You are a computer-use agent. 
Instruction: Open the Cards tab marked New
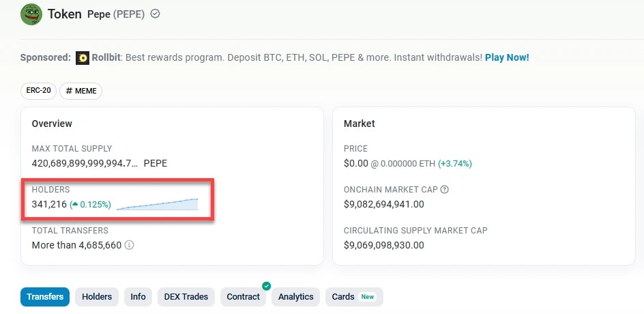coord(353,297)
